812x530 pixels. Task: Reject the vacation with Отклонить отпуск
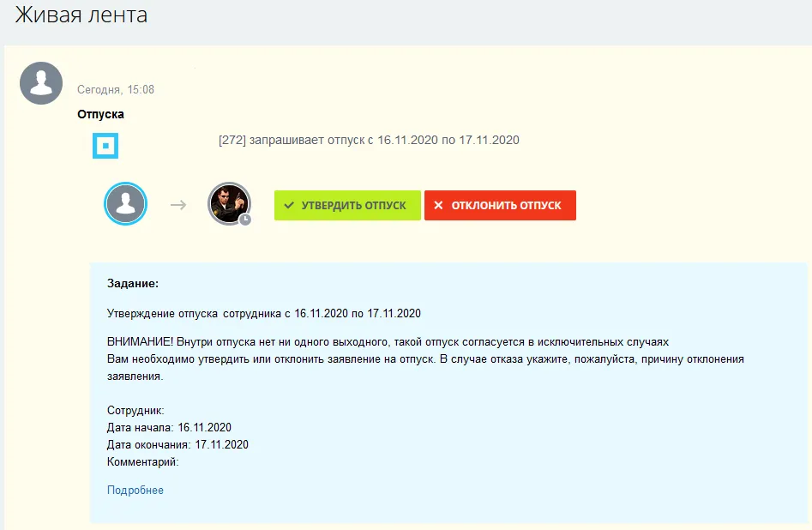click(x=500, y=206)
